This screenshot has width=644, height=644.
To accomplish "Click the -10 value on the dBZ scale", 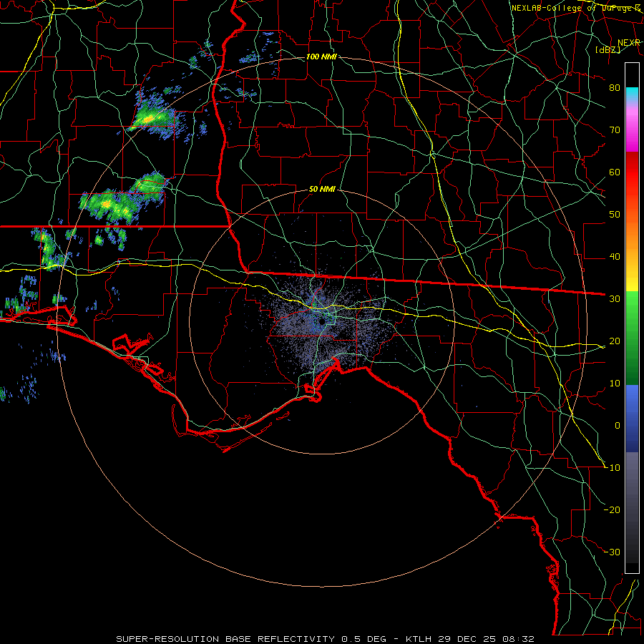I will click(612, 468).
